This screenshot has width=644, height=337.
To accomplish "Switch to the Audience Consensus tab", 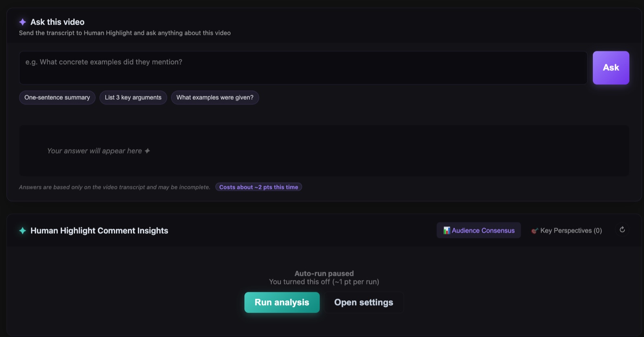I will click(479, 230).
